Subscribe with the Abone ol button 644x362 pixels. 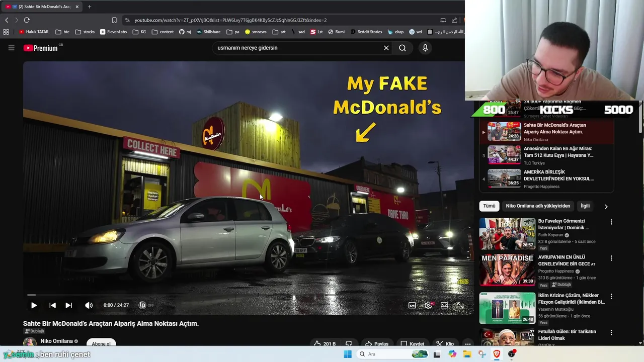click(101, 343)
